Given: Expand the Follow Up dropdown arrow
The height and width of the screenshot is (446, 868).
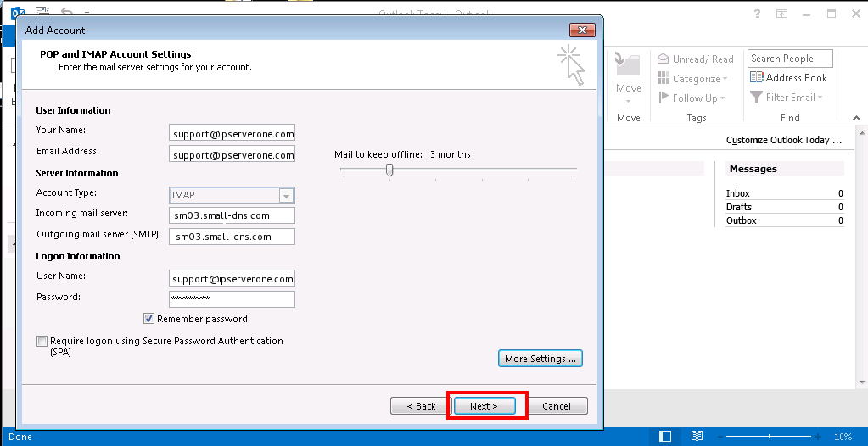Looking at the screenshot, I should click(x=722, y=98).
